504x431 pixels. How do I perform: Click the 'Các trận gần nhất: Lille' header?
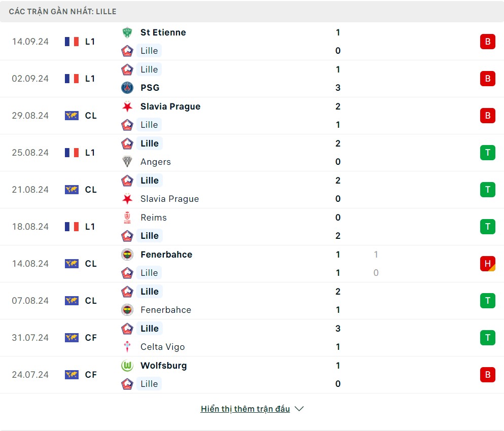coord(62,11)
